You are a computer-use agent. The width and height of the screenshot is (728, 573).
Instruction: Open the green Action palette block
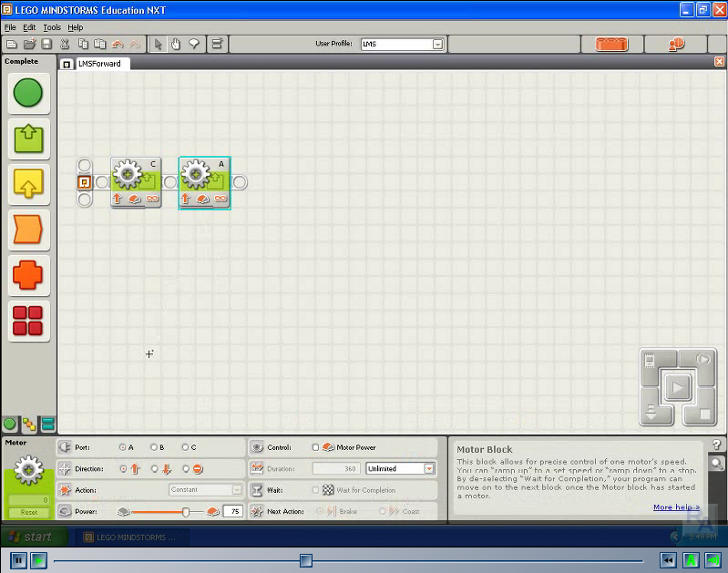tap(28, 138)
